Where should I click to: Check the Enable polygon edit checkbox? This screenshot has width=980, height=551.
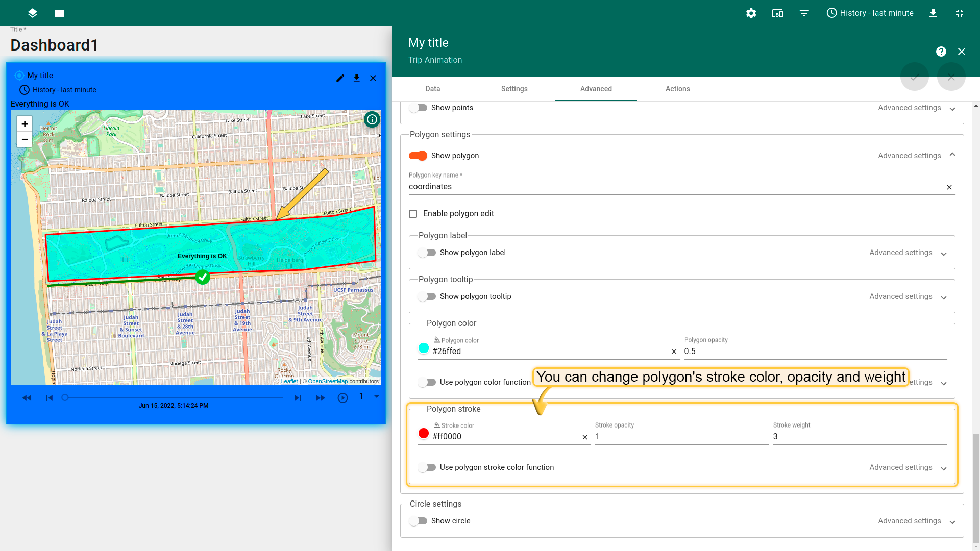pyautogui.click(x=413, y=214)
